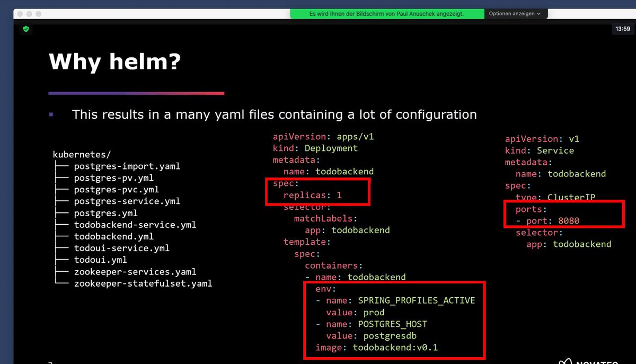Click the todobackend.yml file name
Screen dimensions: 636x364
pyautogui.click(x=114, y=236)
